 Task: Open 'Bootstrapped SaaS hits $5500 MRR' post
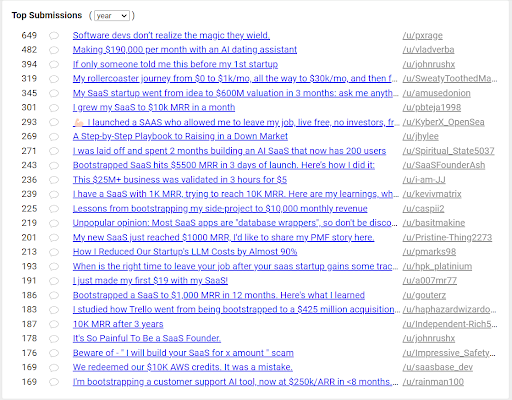(224, 165)
